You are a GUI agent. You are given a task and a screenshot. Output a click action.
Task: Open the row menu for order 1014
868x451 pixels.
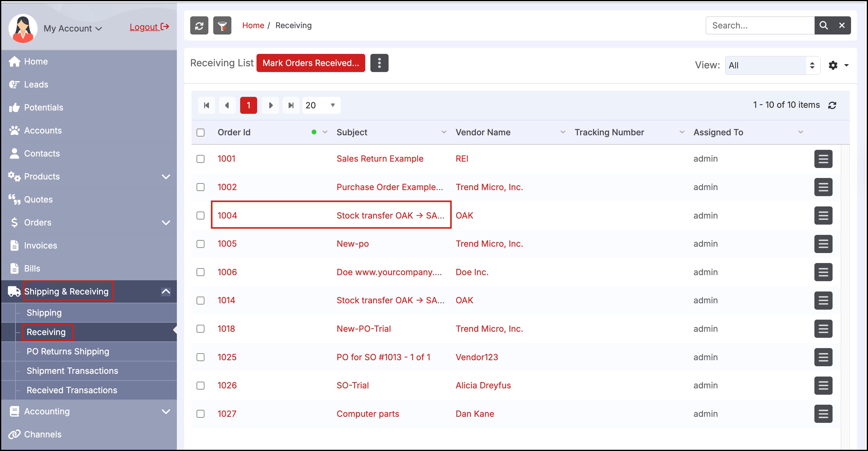coord(823,301)
